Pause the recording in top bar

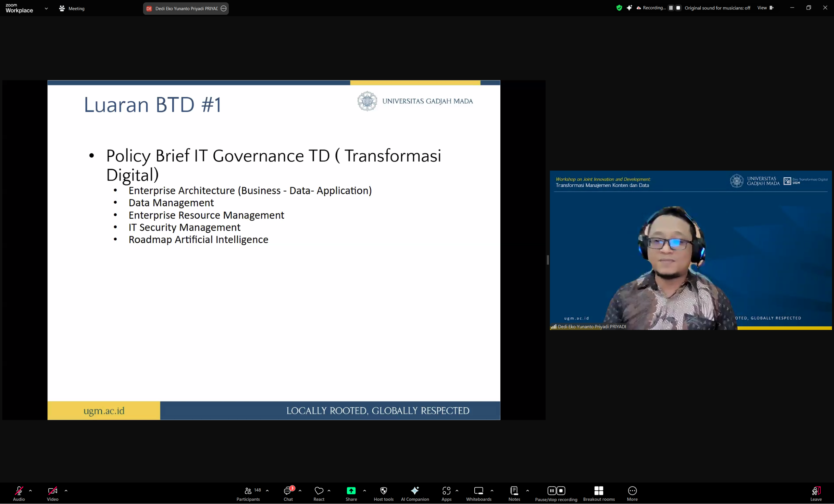coord(670,8)
